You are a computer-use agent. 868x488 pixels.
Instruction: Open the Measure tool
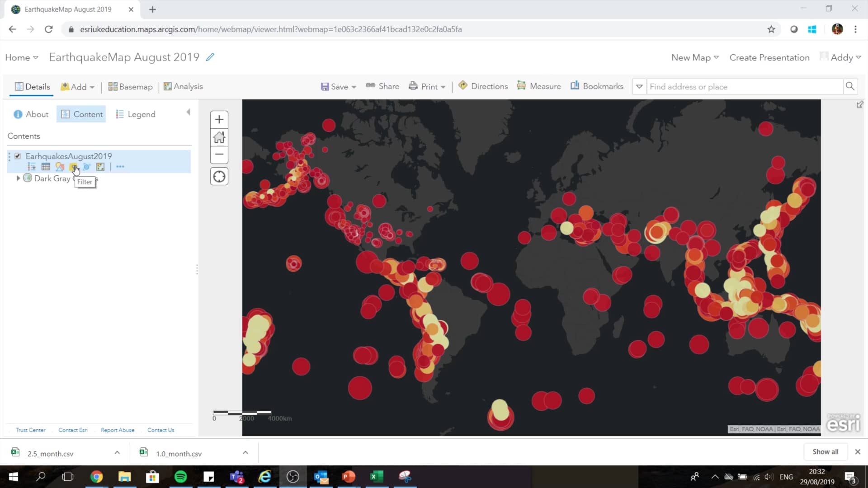(539, 86)
